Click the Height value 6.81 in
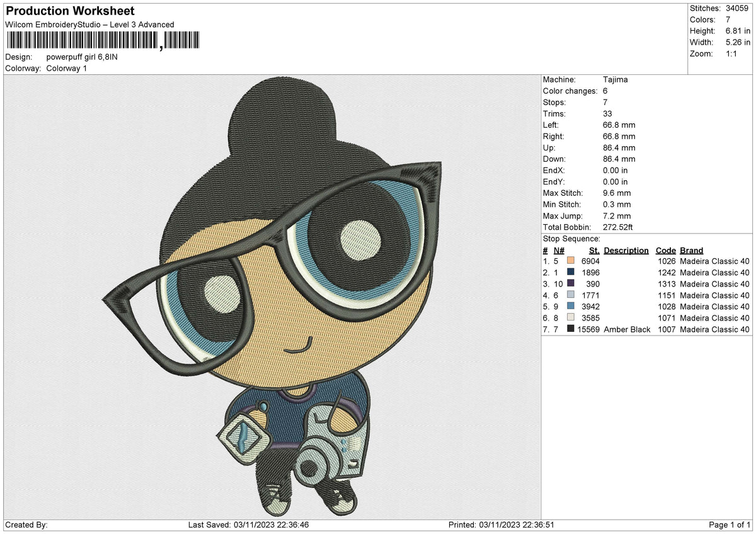 coord(738,31)
